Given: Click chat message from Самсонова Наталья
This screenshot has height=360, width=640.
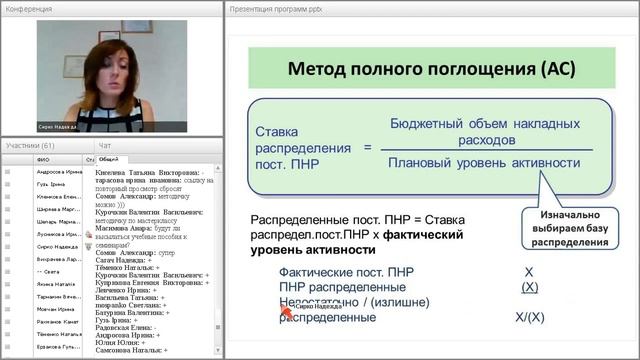Looking at the screenshot, I should point(131,351).
